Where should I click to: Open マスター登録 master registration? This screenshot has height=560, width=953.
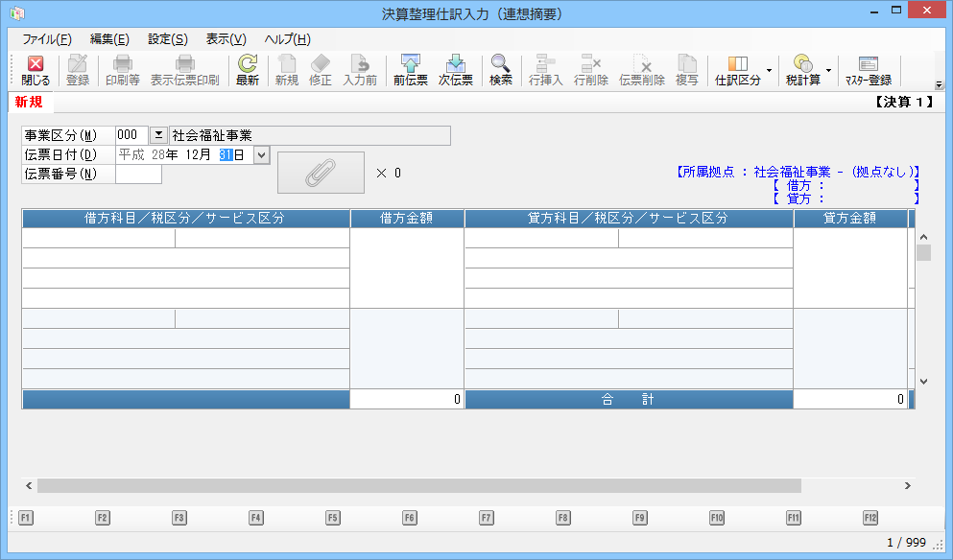tap(868, 70)
